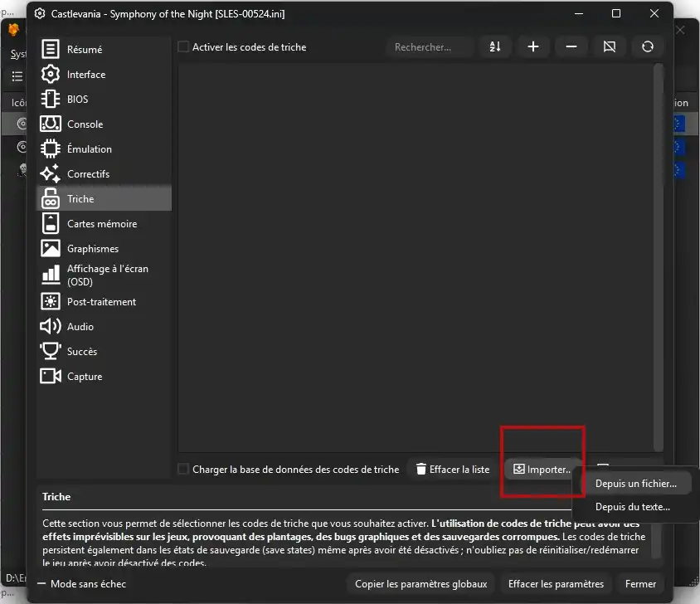700x604 pixels.
Task: Open Post-traitement settings
Action: click(104, 302)
